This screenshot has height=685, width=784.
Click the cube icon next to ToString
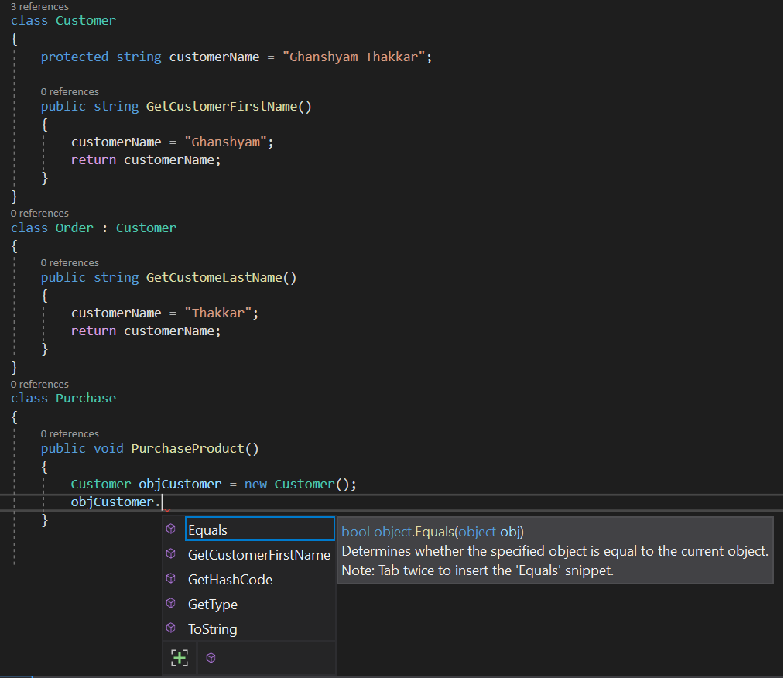click(x=170, y=628)
